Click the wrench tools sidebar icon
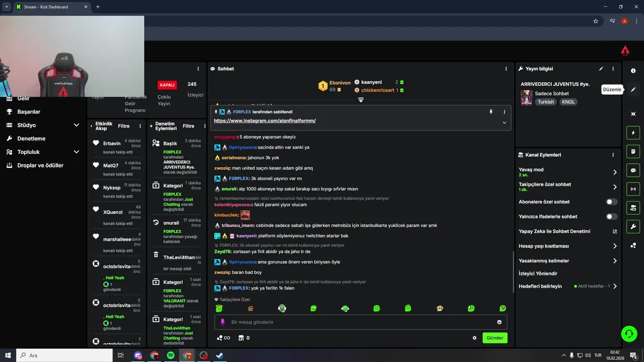The height and width of the screenshot is (362, 644). click(x=633, y=226)
